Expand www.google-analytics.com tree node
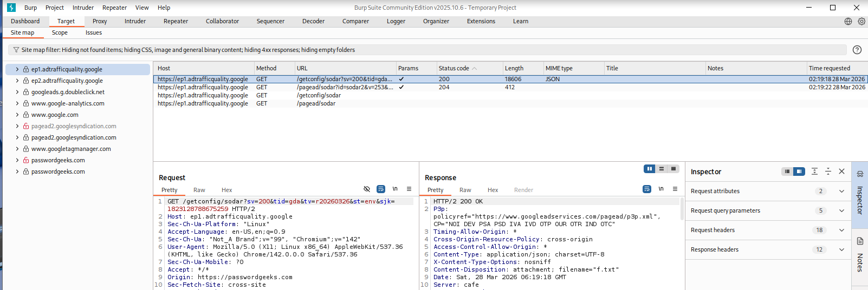868x290 pixels. (17, 103)
